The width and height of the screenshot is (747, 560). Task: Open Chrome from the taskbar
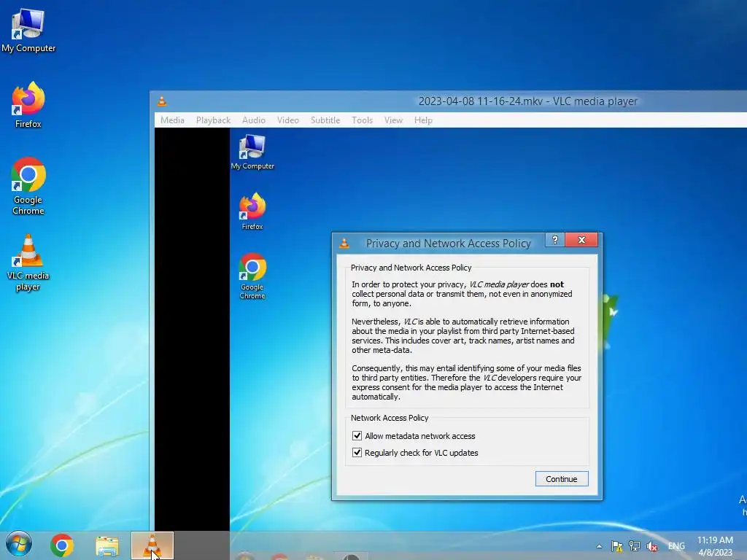point(62,545)
